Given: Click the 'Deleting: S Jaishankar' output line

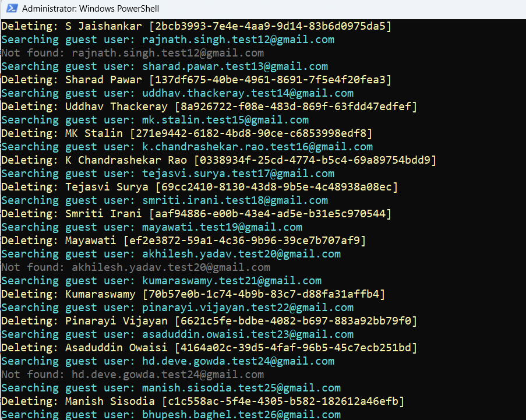Looking at the screenshot, I should tap(196, 26).
